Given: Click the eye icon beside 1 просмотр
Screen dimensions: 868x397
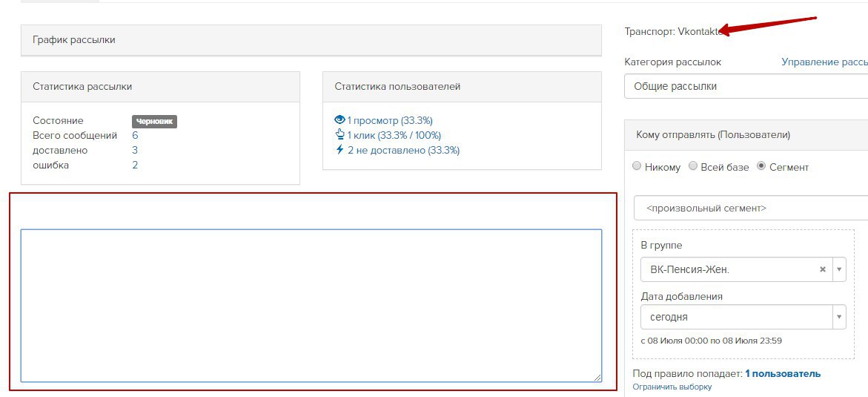Looking at the screenshot, I should click(x=340, y=119).
